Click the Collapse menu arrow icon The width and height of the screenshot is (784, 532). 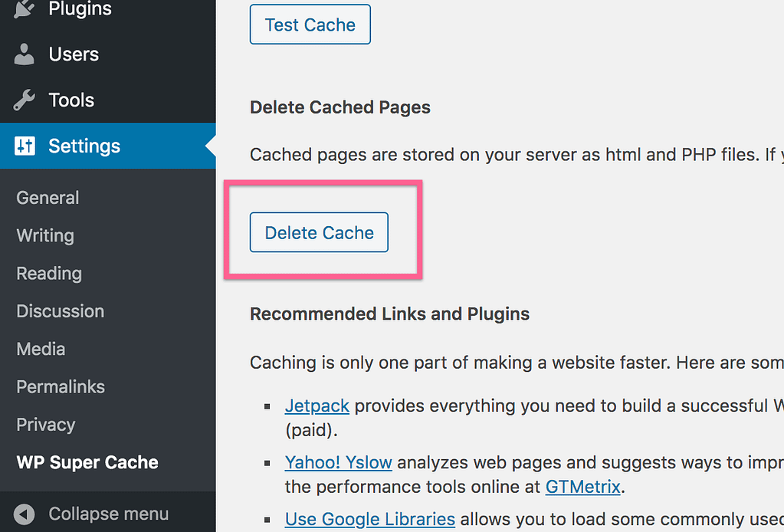click(x=25, y=514)
